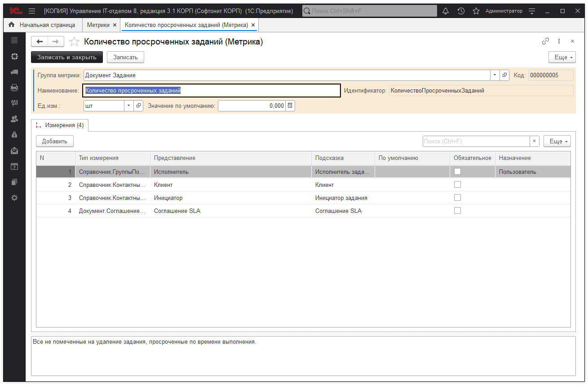Click the get link chain icon
The width and height of the screenshot is (588, 385).
(x=545, y=41)
